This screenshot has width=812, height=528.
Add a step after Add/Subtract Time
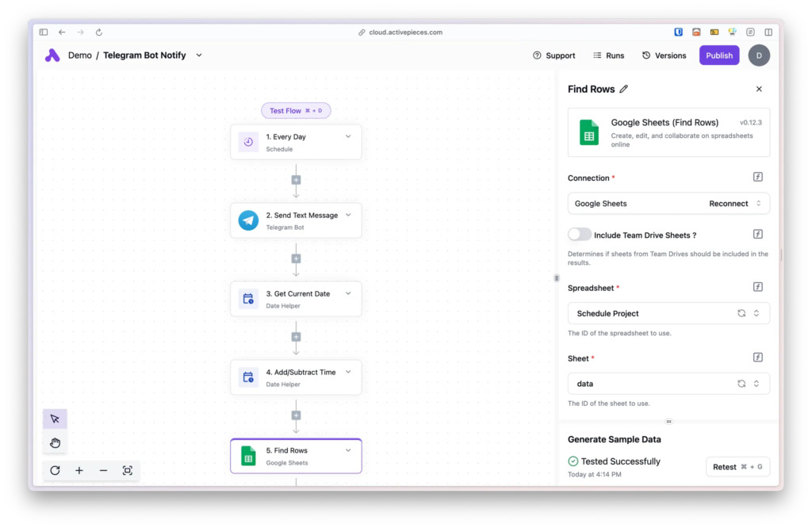click(297, 415)
